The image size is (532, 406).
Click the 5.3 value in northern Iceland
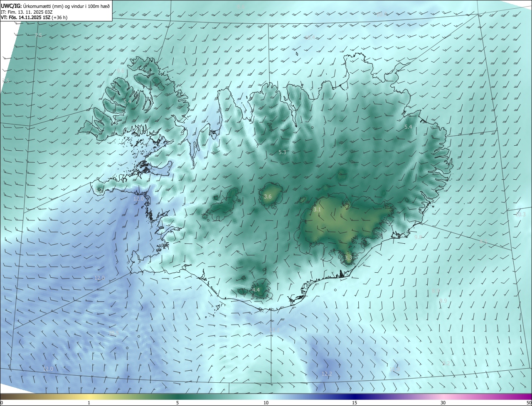point(282,152)
